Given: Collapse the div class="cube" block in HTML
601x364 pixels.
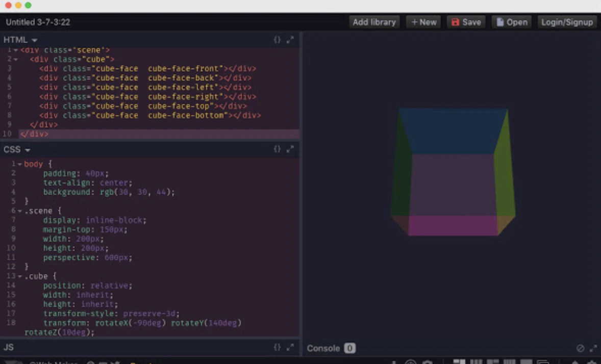Looking at the screenshot, I should pyautogui.click(x=16, y=59).
